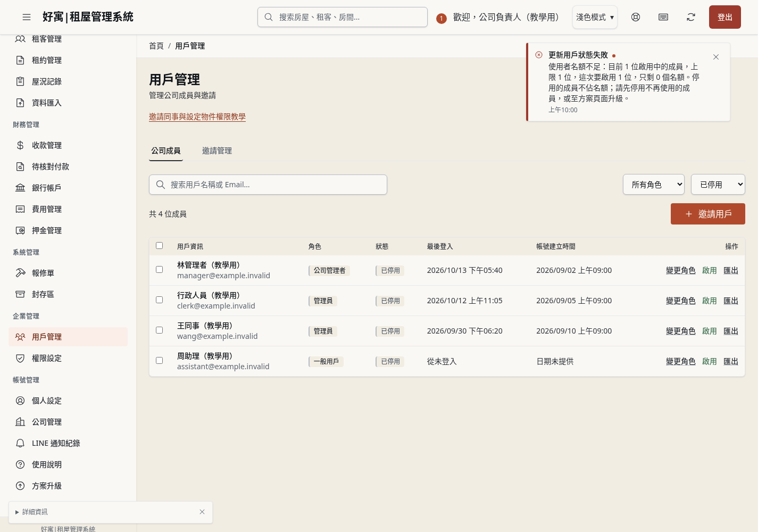This screenshot has height=532, width=766.
Task: Click the notification badge showing 1
Action: pos(441,18)
